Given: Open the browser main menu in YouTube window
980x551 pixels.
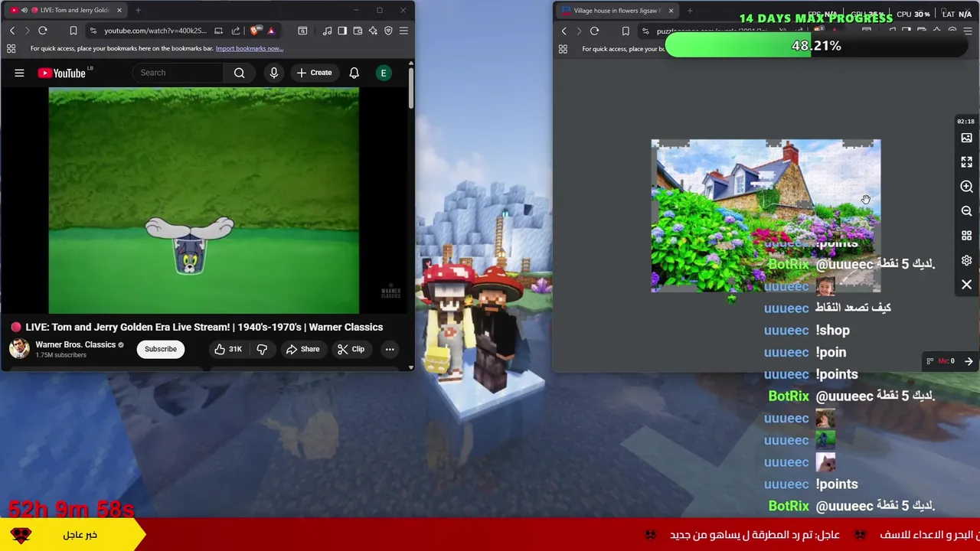Looking at the screenshot, I should 403,31.
